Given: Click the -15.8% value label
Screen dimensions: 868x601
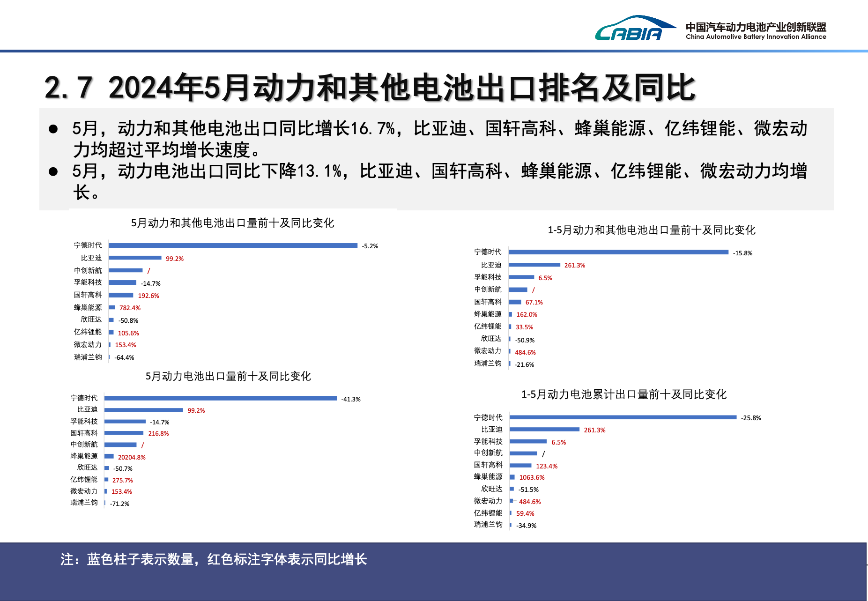Looking at the screenshot, I should click(x=742, y=253).
